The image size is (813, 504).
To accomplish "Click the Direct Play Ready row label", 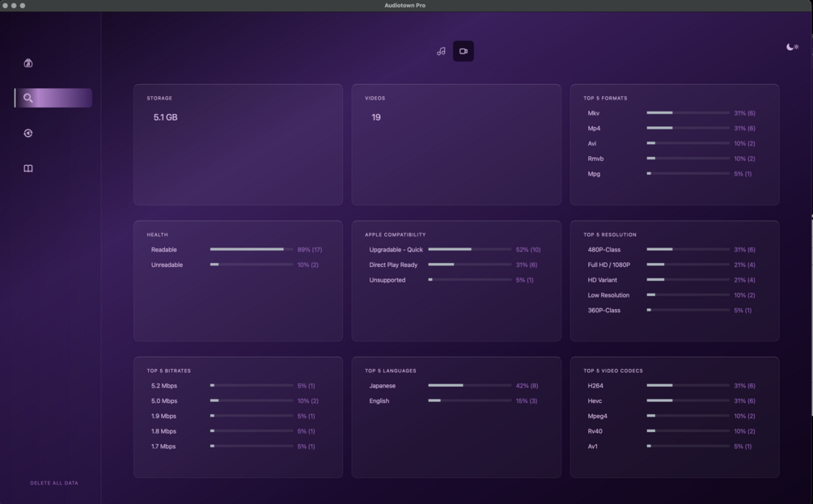I will [x=393, y=265].
